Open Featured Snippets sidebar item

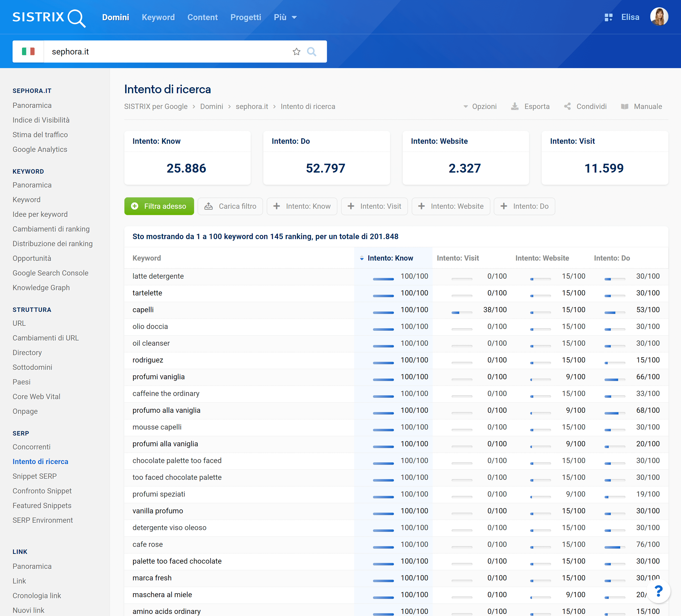point(42,505)
